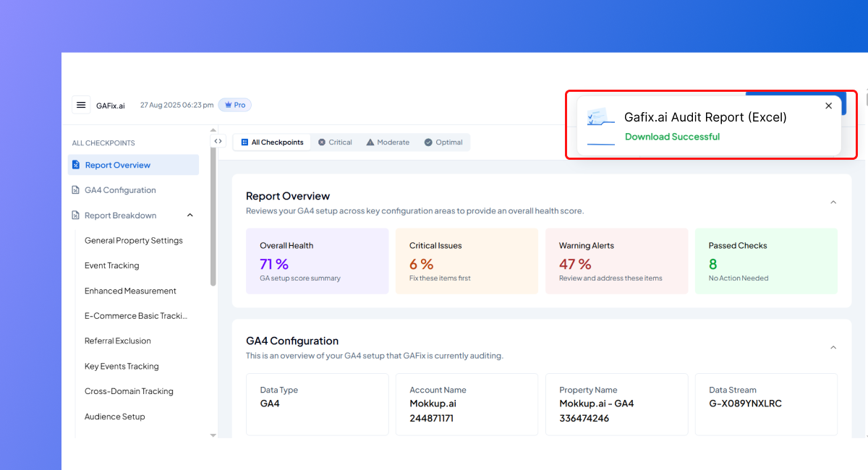Click the Critical Issues 6 % card
Viewport: 868px width, 470px height.
pos(467,261)
